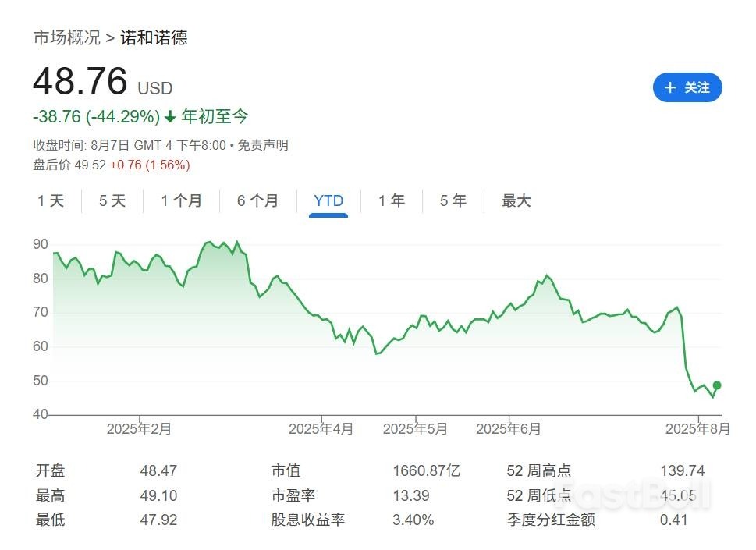Viewport: 756px width, 550px height.
Task: Follow the stock via the 关注 button
Action: (687, 88)
